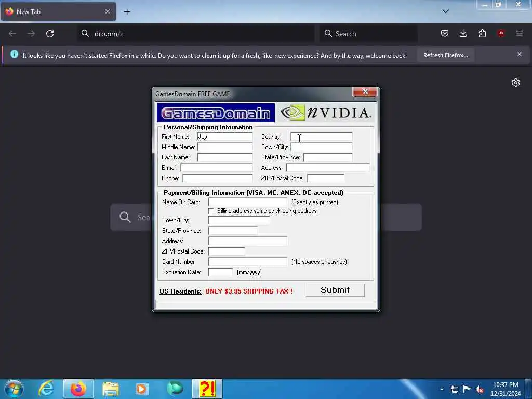Click the green round taskbar app icon
The width and height of the screenshot is (532, 399).
pos(175,389)
